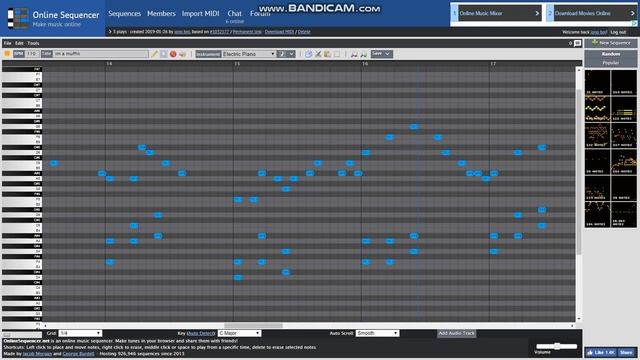Screen dimensions: 640x360
Task: Open the Electric Piano instrument dropdown
Action: [249, 54]
